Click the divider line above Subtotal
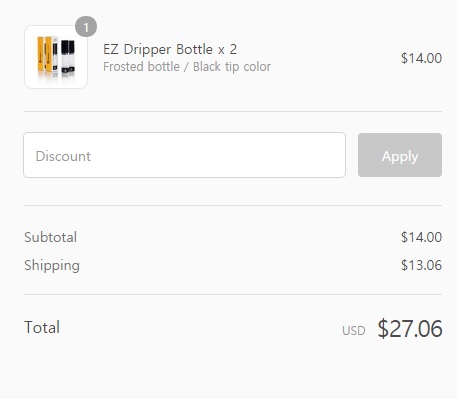Image resolution: width=457 pixels, height=399 pixels. point(233,205)
